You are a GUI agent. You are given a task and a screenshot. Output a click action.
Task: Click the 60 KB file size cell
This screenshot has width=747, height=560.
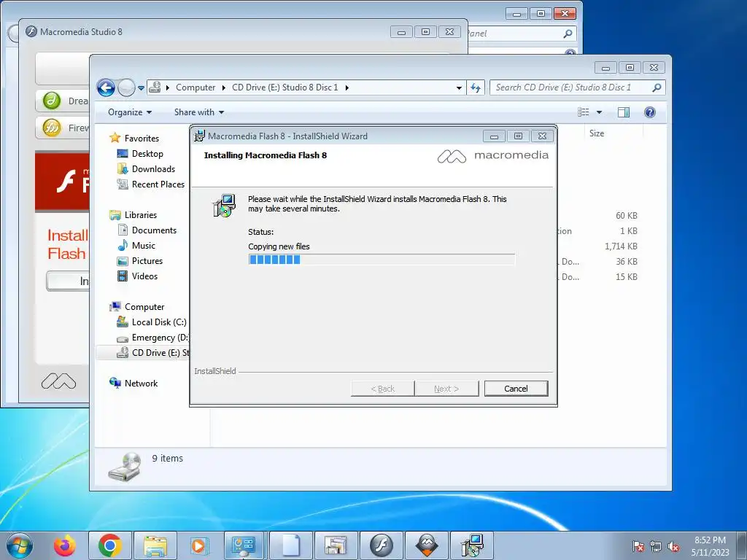pos(626,216)
